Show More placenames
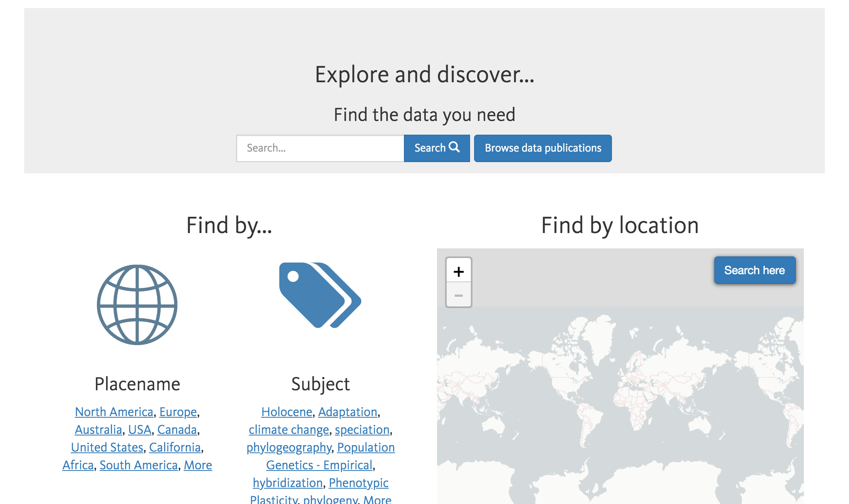 coord(198,465)
